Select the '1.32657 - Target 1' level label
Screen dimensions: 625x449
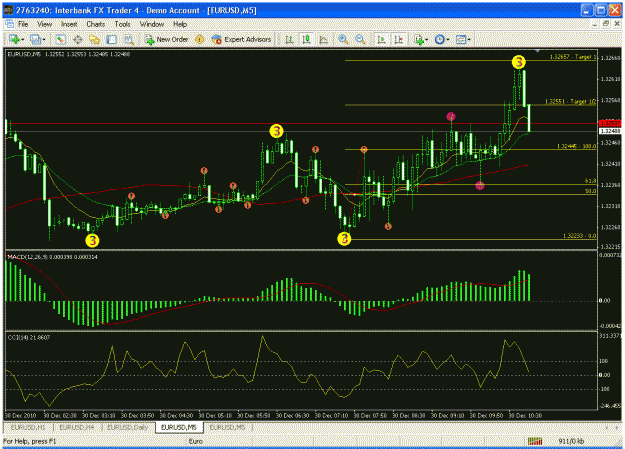click(x=573, y=57)
